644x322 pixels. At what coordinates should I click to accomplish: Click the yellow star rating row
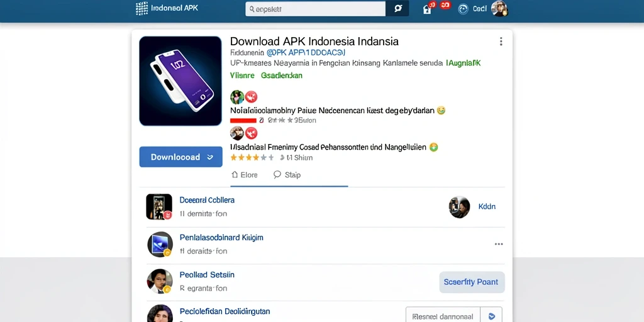point(252,157)
